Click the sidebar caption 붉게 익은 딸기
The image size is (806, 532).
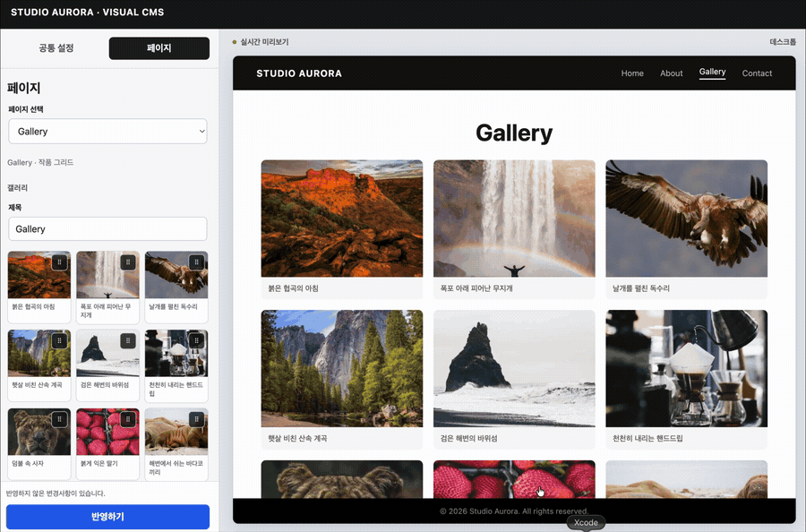point(99,463)
